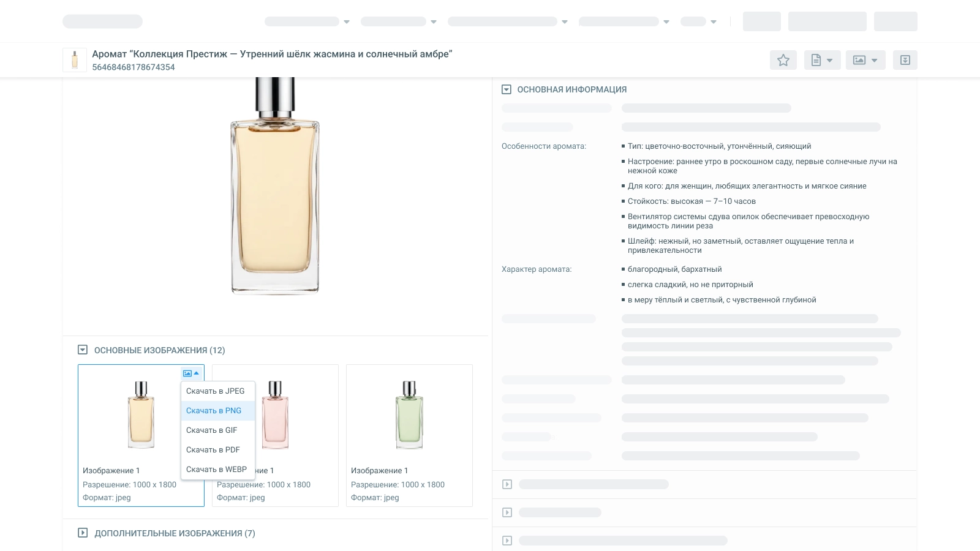Select Скачать в GIF
Screen dimensions: 980x551
pos(211,430)
